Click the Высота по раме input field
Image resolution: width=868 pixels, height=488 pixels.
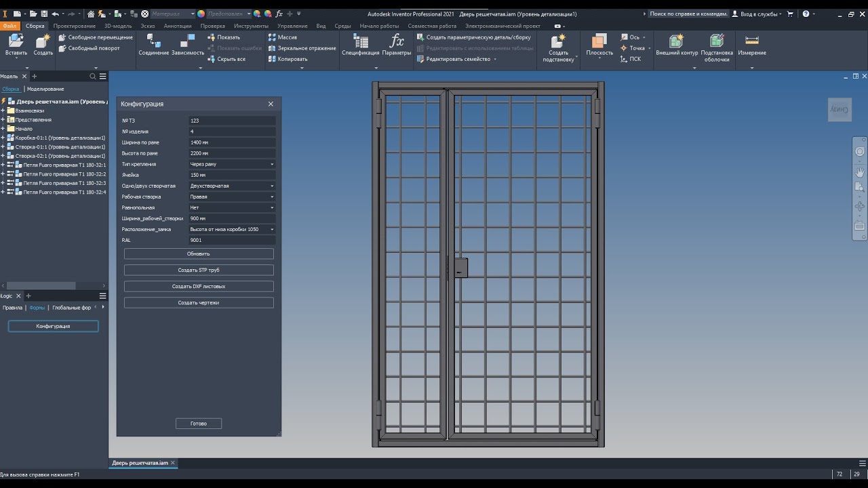tap(232, 153)
